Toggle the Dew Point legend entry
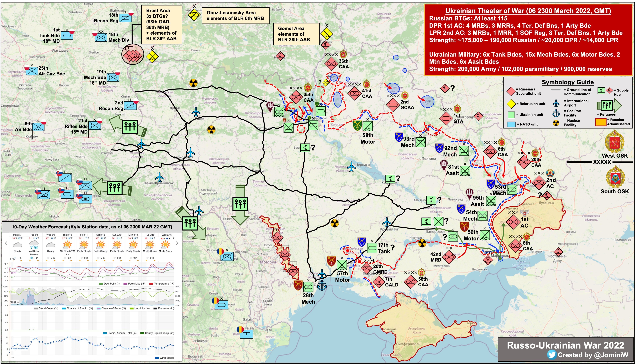The image size is (635, 364). (x=109, y=284)
